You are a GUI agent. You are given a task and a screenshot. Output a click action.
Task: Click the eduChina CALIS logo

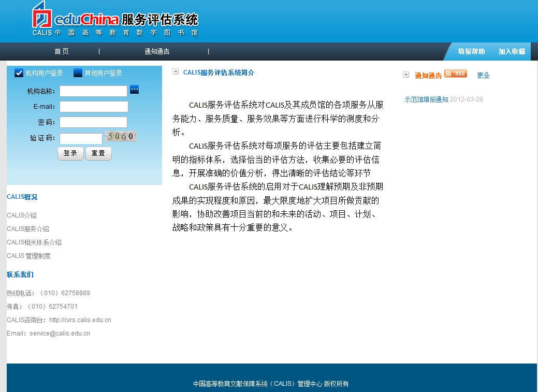pos(115,19)
